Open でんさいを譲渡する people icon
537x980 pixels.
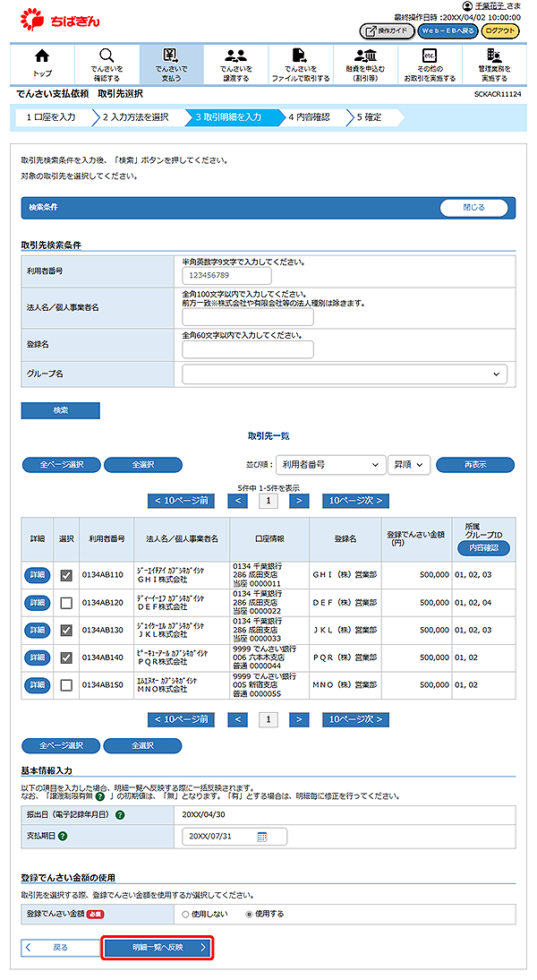(236, 57)
